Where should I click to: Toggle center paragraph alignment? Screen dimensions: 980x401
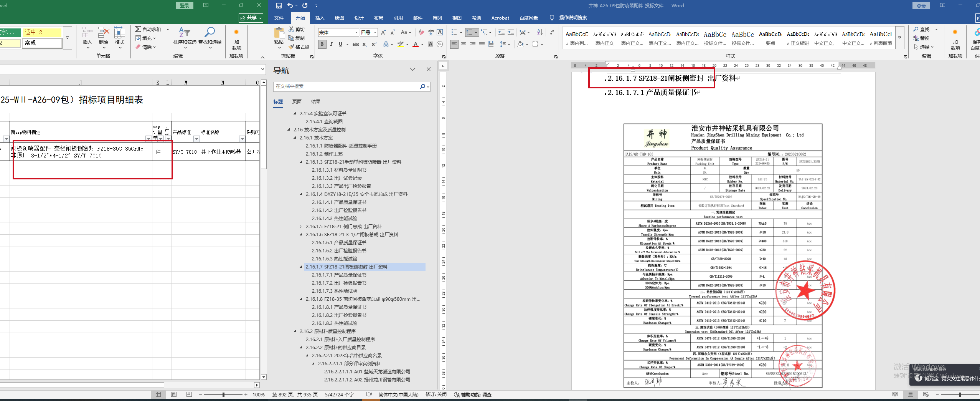pyautogui.click(x=464, y=44)
